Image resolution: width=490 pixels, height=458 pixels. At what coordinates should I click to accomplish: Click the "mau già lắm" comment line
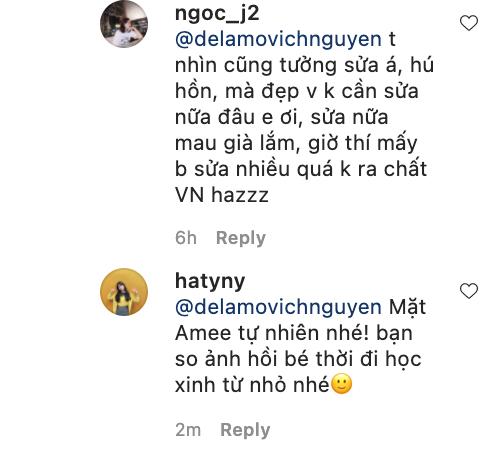click(296, 143)
